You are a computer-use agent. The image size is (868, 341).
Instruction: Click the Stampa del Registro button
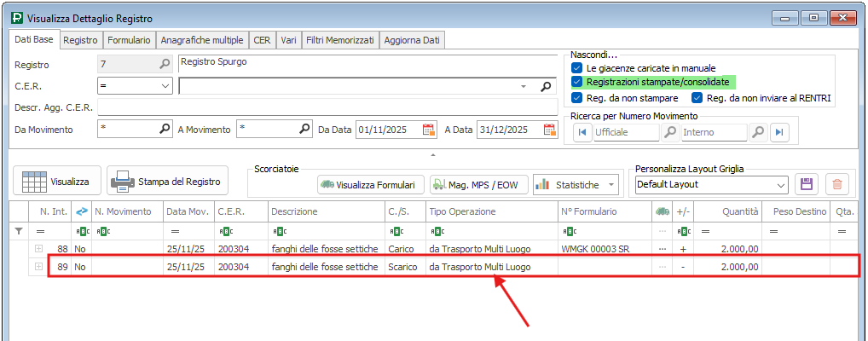[x=167, y=182]
